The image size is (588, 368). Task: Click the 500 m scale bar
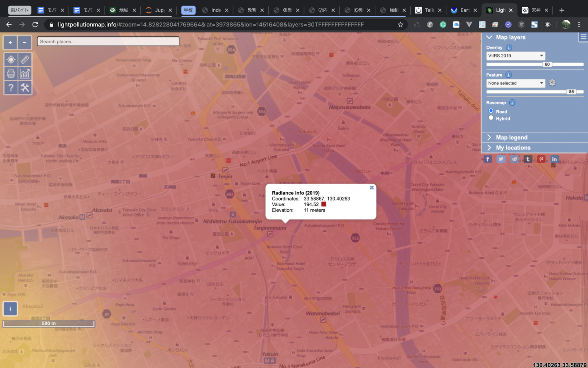click(x=49, y=324)
